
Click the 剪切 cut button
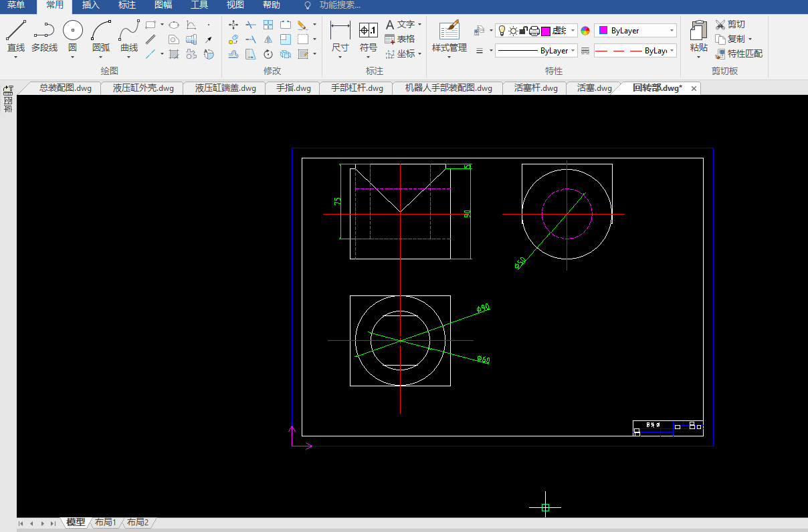730,25
